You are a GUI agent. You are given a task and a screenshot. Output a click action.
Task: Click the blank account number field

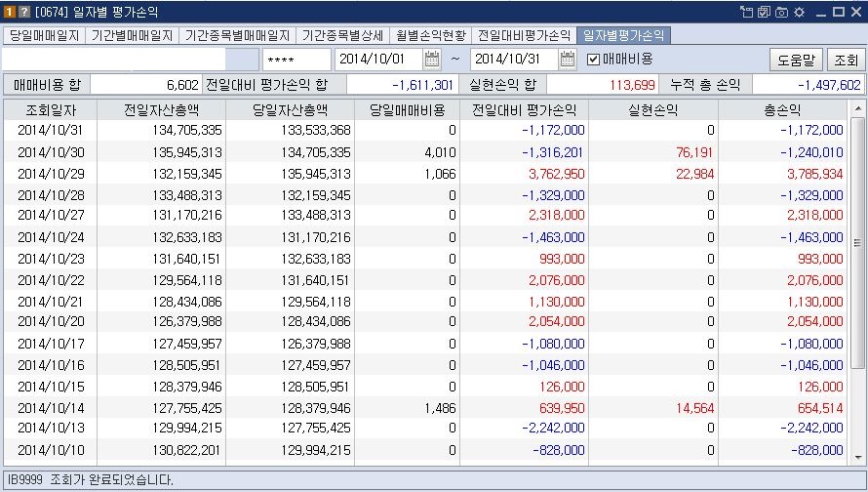113,60
